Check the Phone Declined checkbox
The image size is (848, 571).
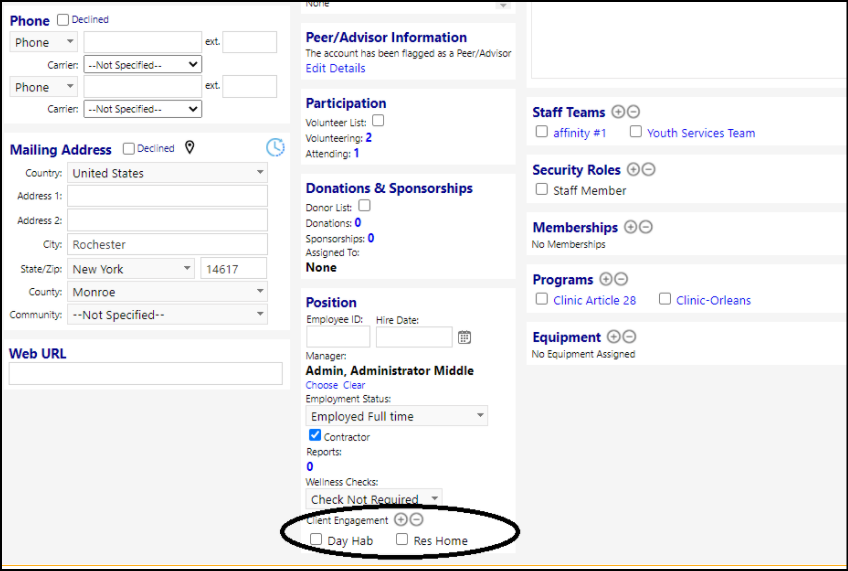63,19
